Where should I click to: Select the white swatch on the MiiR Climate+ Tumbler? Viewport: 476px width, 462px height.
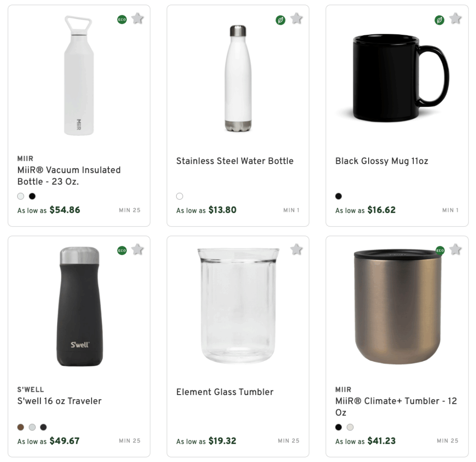click(x=351, y=427)
